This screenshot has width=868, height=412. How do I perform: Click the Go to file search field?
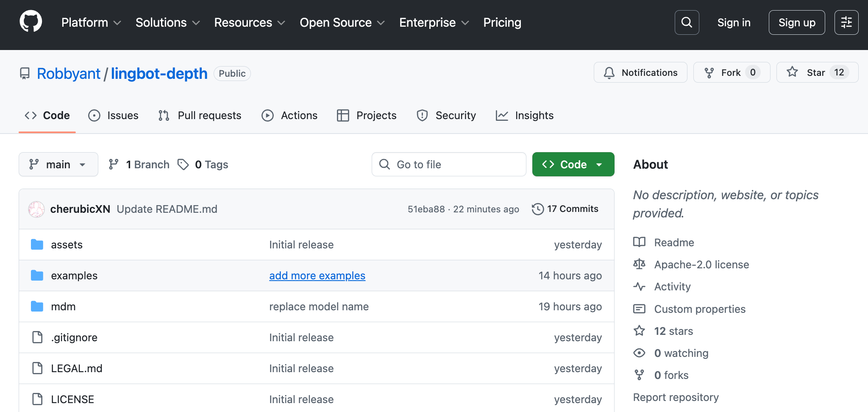449,164
